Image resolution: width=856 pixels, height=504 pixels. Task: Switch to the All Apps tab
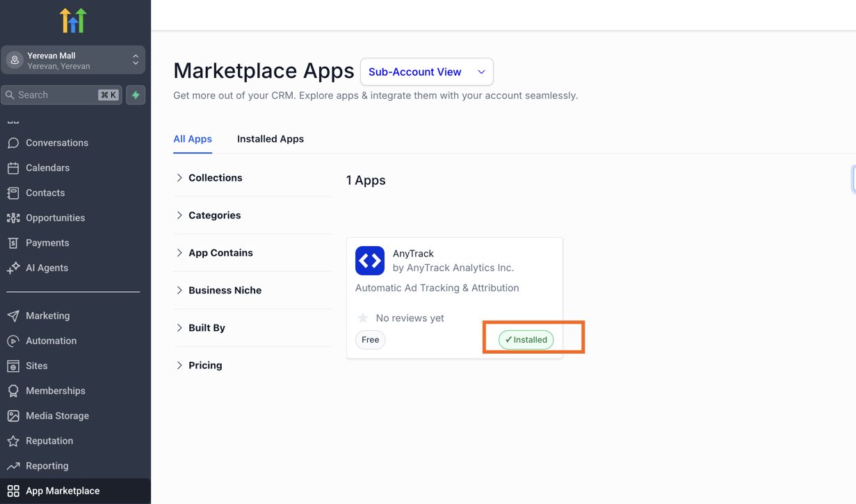(193, 139)
